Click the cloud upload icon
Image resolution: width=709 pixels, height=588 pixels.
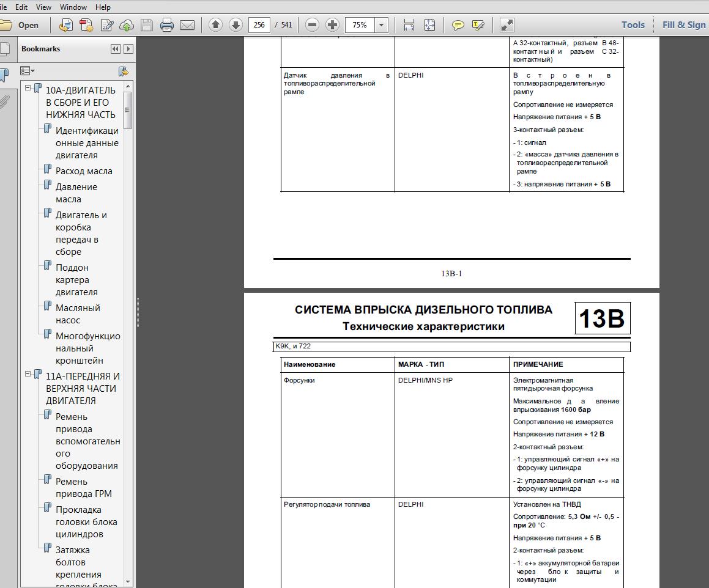pos(127,25)
